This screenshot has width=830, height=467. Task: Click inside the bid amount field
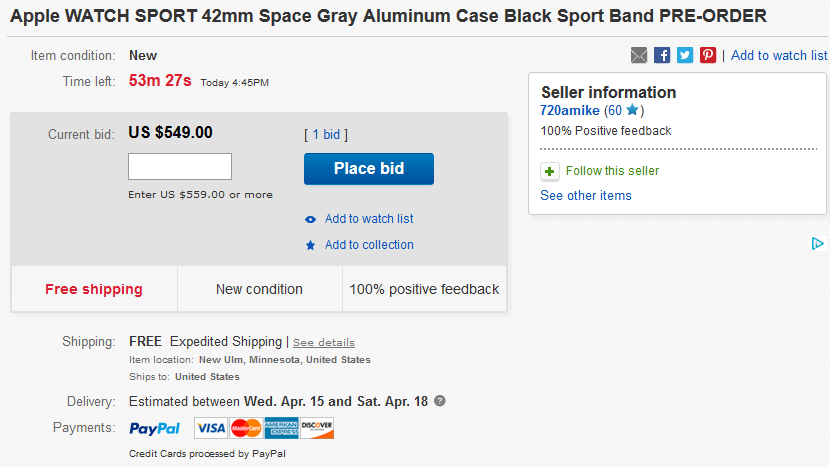tap(180, 166)
